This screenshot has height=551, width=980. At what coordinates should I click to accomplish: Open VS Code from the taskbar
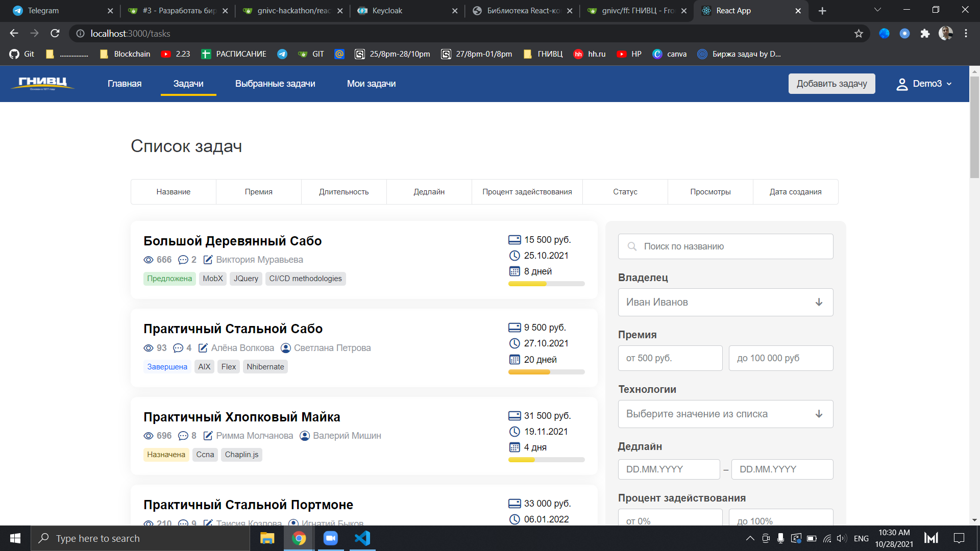362,538
